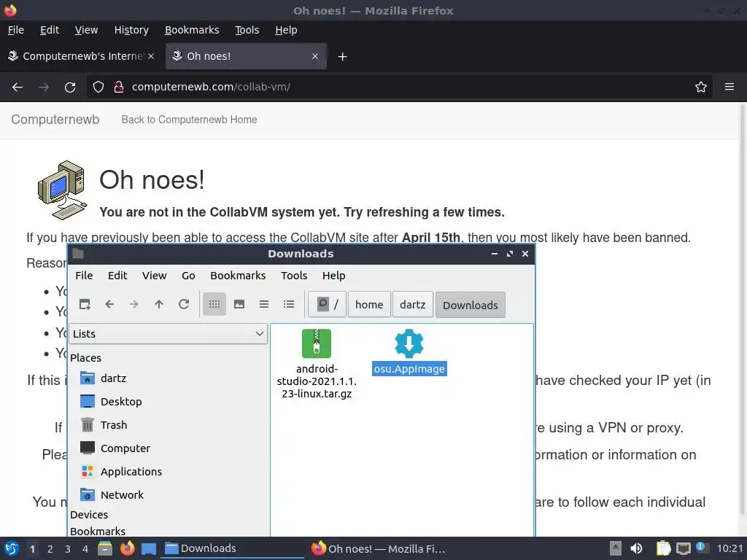This screenshot has width=747, height=560.
Task: Switch to compact view in file manager
Action: coord(264,304)
